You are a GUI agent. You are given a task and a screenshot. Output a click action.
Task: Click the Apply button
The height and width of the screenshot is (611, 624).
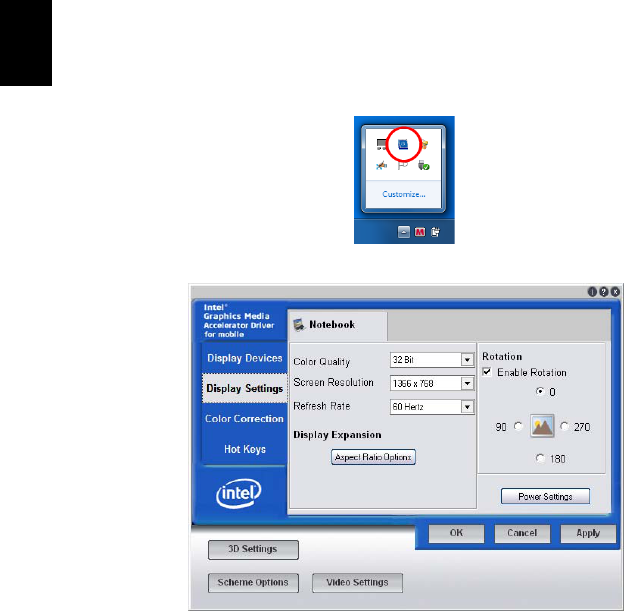(x=588, y=533)
